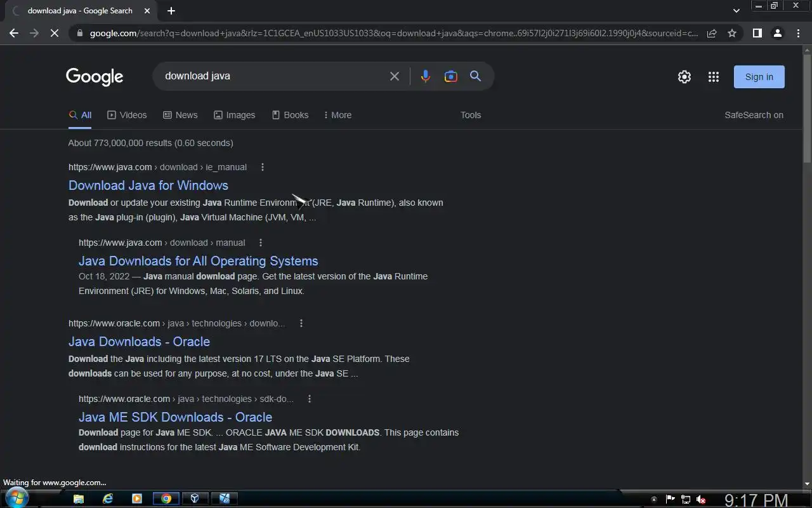
Task: Open the Google apps grid
Action: pos(714,77)
